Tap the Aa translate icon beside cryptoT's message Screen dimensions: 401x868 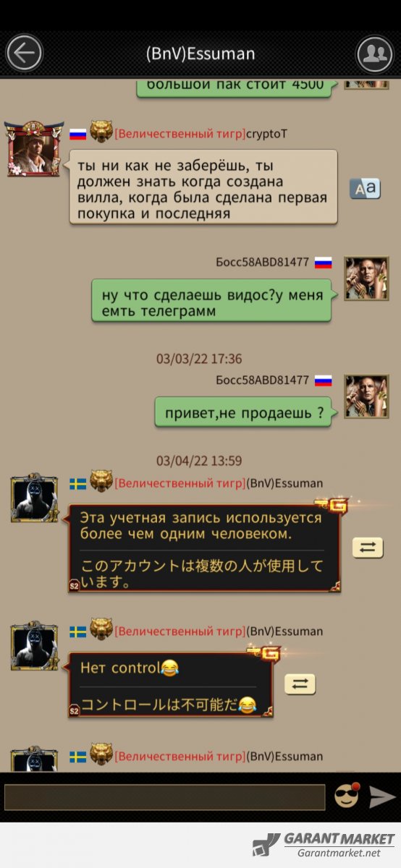point(365,189)
